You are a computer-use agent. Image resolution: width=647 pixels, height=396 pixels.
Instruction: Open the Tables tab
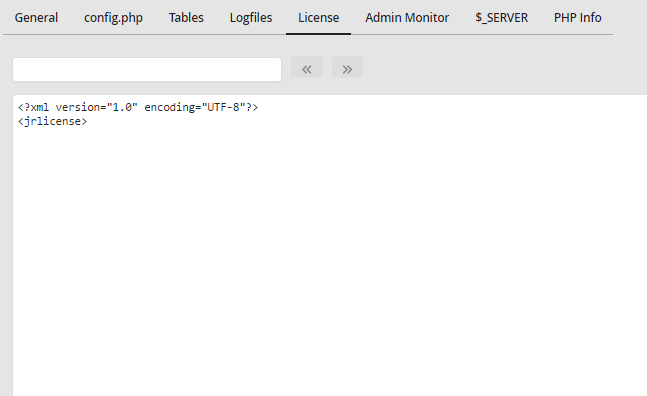[x=186, y=18]
